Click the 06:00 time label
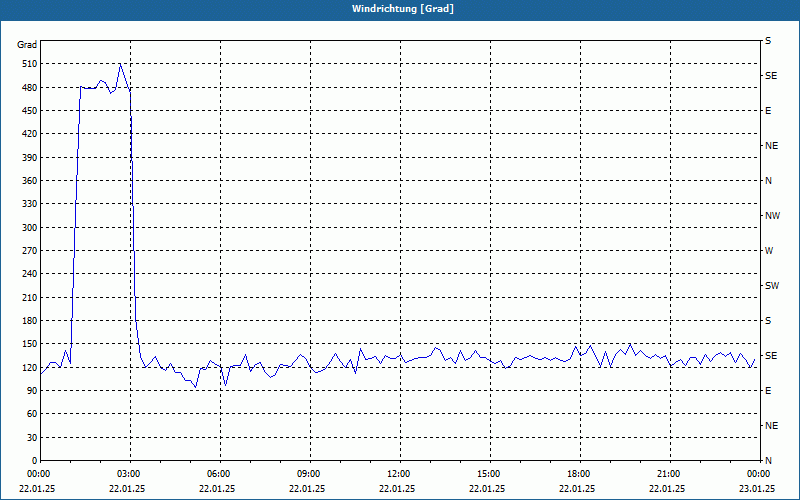This screenshot has height=500, width=800. click(217, 474)
